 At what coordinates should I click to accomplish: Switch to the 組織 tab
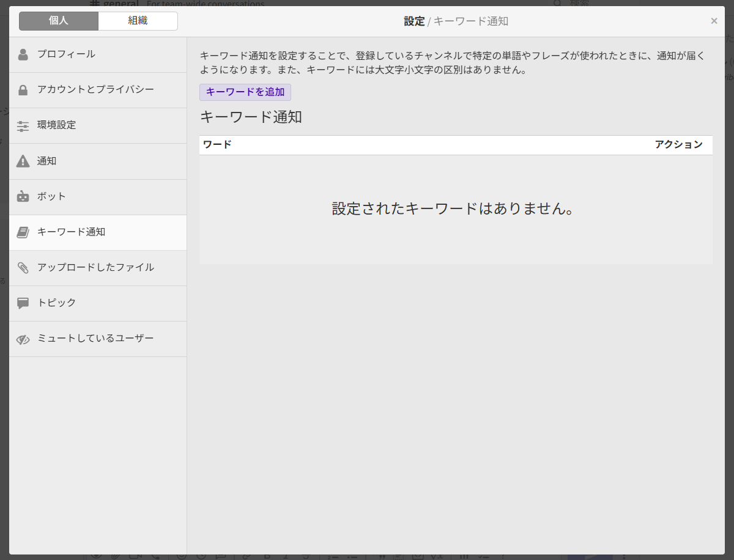138,21
